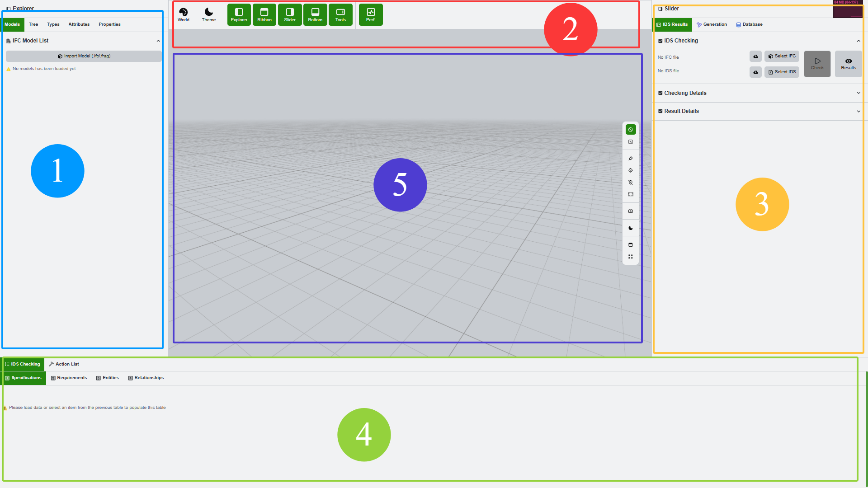Viewport: 868px width, 488px height.
Task: Click Import Model (.ifc/.frag) button
Action: click(x=84, y=56)
